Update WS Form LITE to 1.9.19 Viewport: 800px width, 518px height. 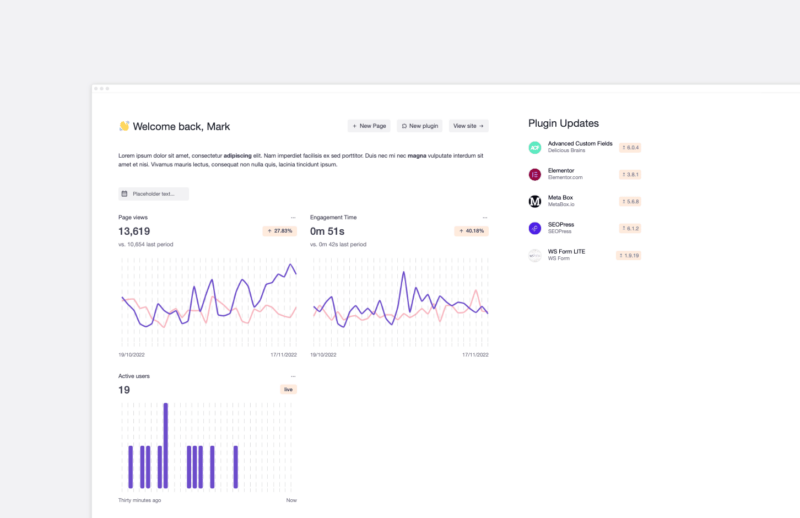coord(629,255)
